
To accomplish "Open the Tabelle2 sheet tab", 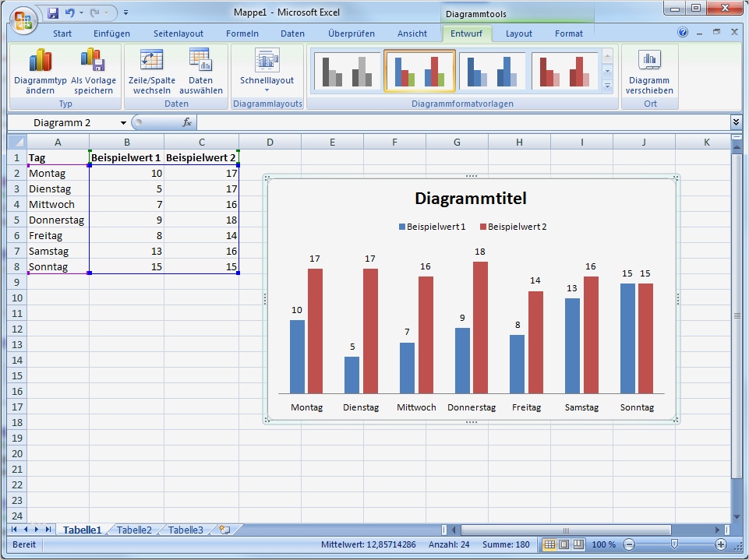I will (x=134, y=530).
